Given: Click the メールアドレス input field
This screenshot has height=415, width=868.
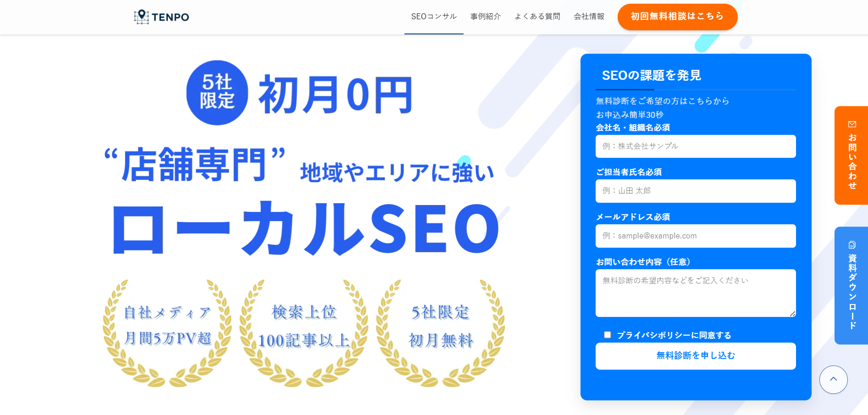Looking at the screenshot, I should pyautogui.click(x=695, y=236).
